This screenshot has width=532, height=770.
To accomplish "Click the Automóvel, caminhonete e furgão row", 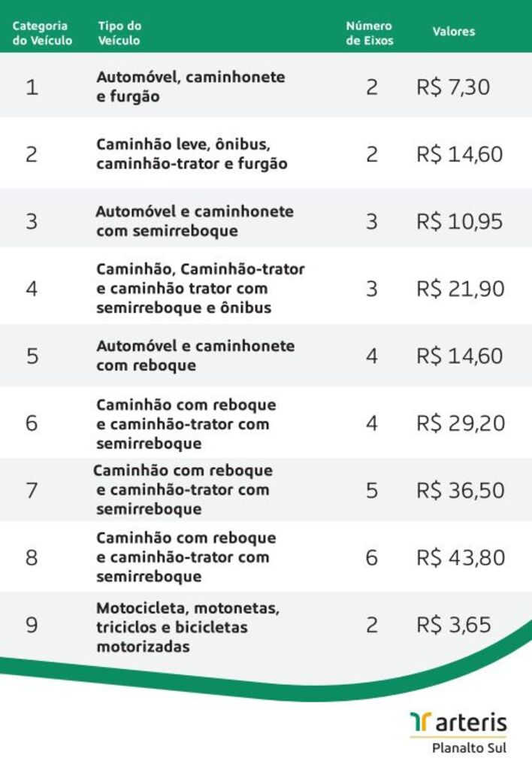I will (x=266, y=86).
